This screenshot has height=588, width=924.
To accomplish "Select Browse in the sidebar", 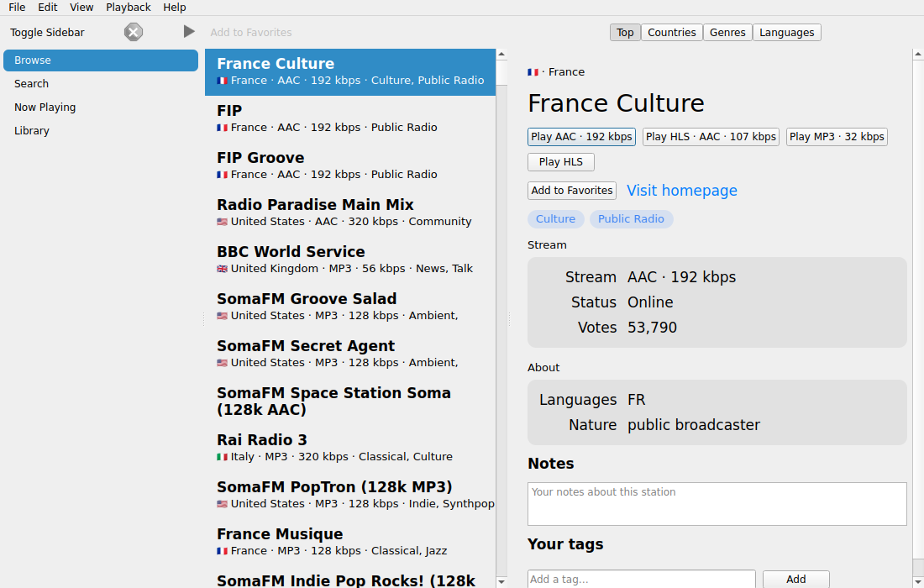I will [101, 60].
